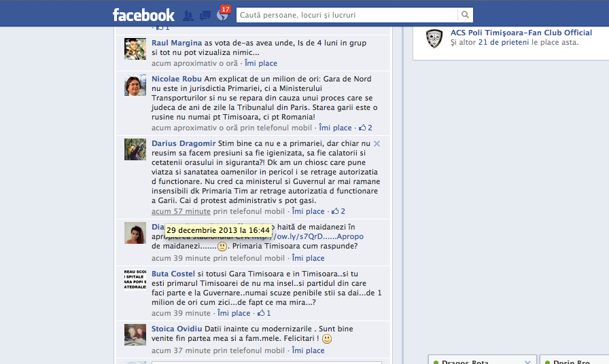Open ACS Poli Timișoara-Fan Club Official page
Viewport: 609px width, 364px height.
[x=521, y=33]
